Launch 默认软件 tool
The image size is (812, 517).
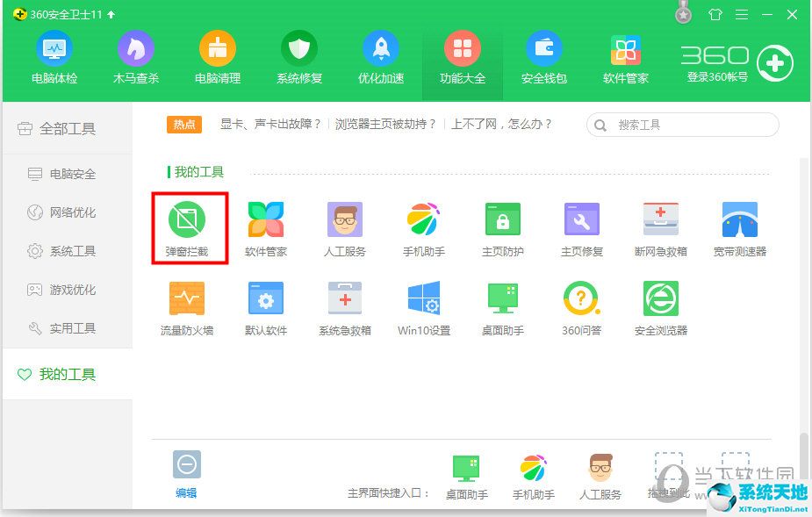[266, 308]
